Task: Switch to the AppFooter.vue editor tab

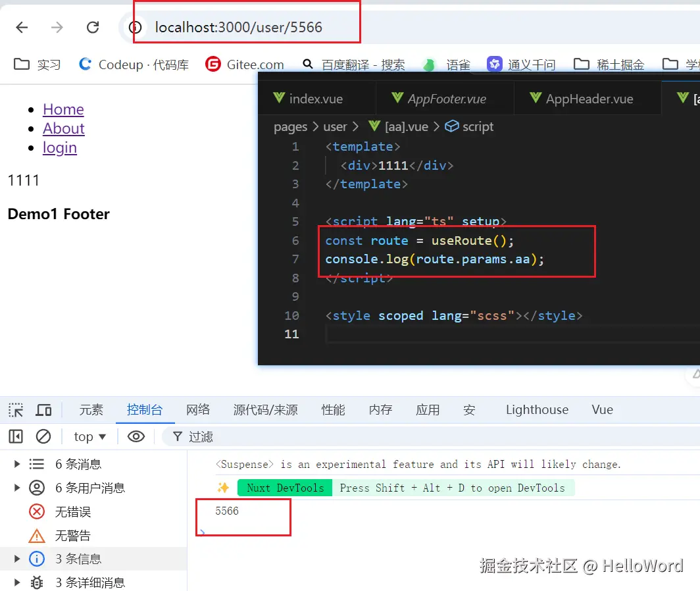Action: point(445,99)
